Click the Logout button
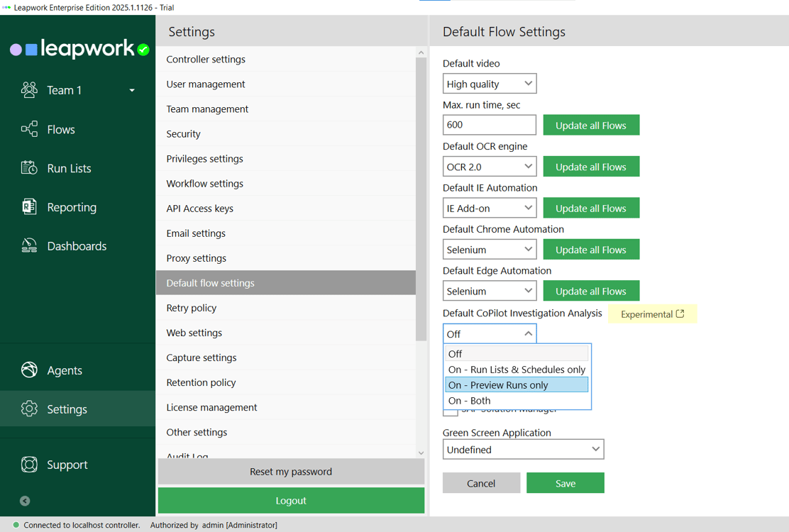This screenshot has height=532, width=789. point(291,500)
